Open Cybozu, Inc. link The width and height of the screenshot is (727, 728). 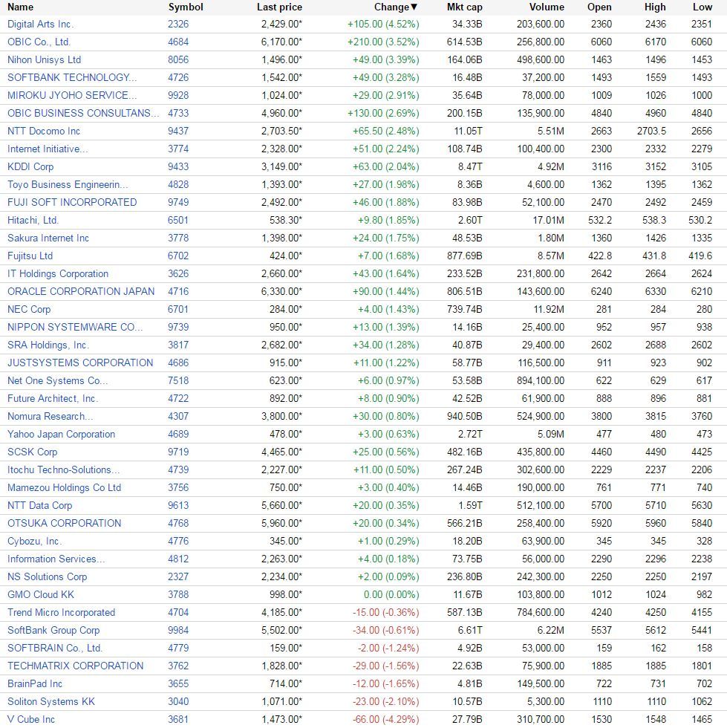[x=34, y=541]
